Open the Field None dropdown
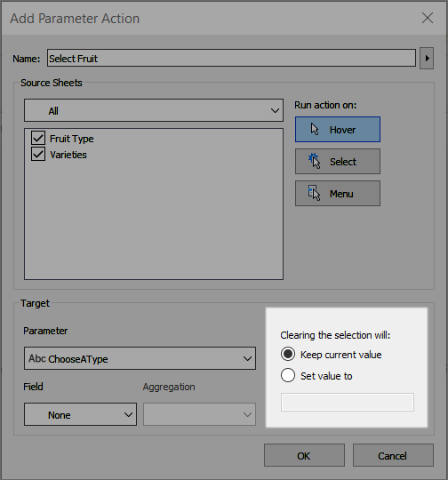This screenshot has width=448, height=480. (81, 414)
